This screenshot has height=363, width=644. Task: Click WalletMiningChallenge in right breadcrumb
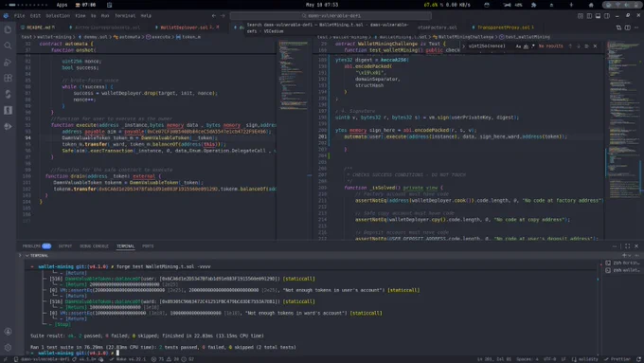pos(466,37)
